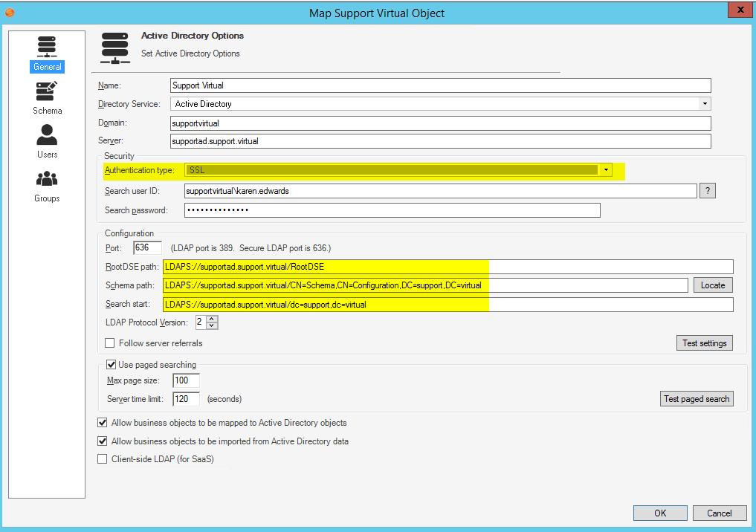Uncheck importing business objects from Active Directory data
This screenshot has width=756, height=532.
(102, 441)
